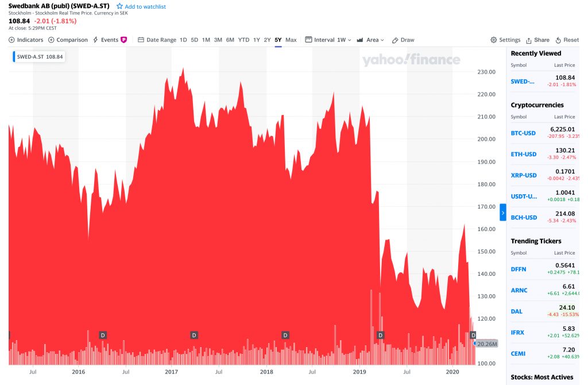The image size is (588, 385).
Task: Click the Share button label
Action: point(542,40)
